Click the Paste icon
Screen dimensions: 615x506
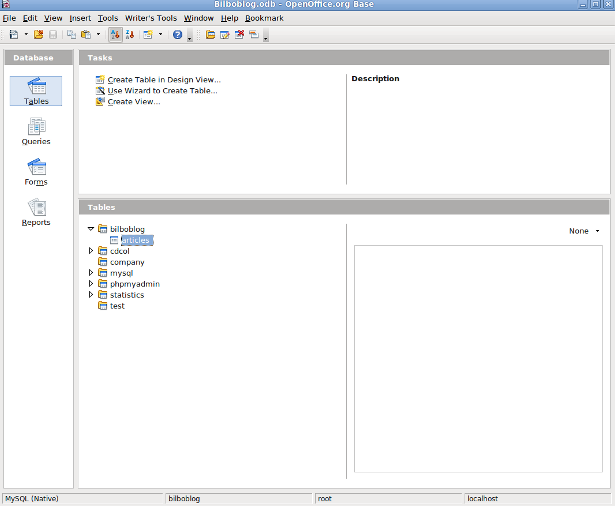[x=86, y=35]
